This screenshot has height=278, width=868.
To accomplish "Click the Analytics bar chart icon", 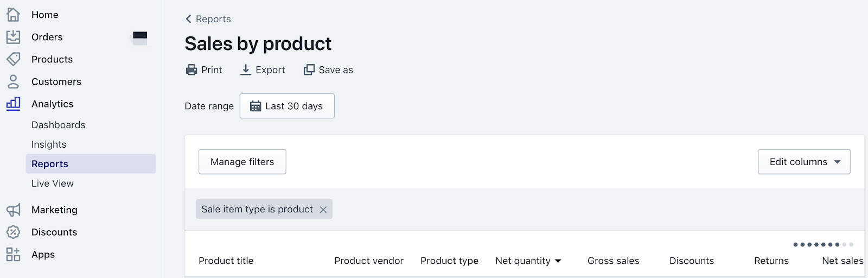I will [x=13, y=104].
